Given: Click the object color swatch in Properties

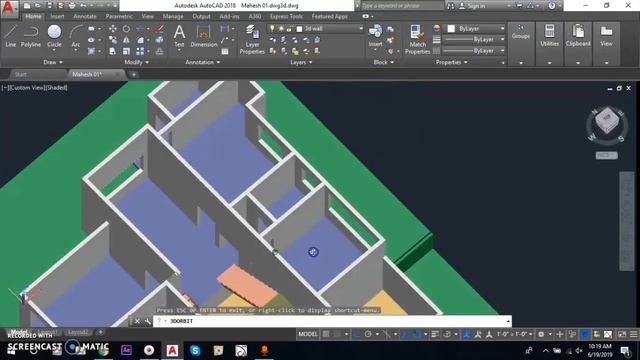Looking at the screenshot, I should point(451,29).
